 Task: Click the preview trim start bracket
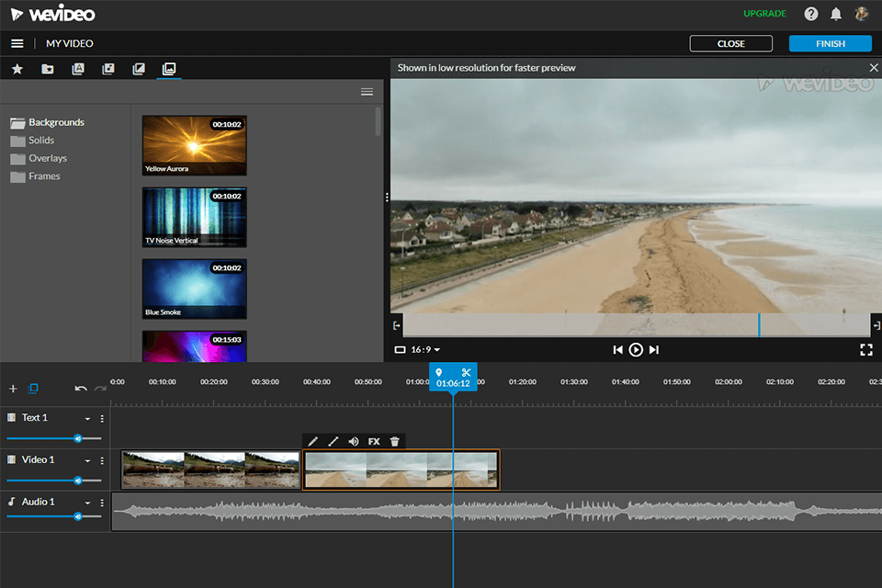[x=397, y=325]
